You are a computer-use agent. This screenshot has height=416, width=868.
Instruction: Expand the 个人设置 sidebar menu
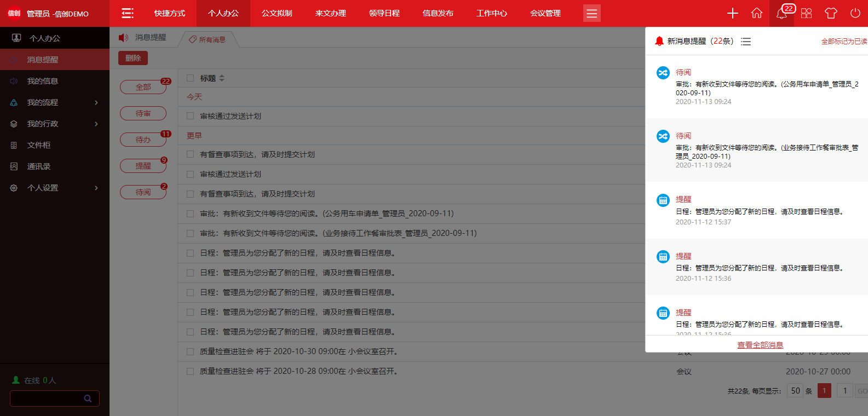(96, 188)
